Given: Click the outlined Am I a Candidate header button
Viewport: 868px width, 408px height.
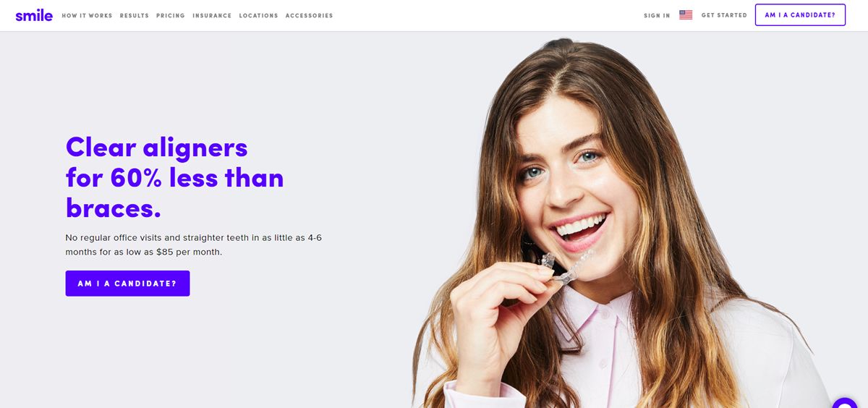Looking at the screenshot, I should click(800, 15).
